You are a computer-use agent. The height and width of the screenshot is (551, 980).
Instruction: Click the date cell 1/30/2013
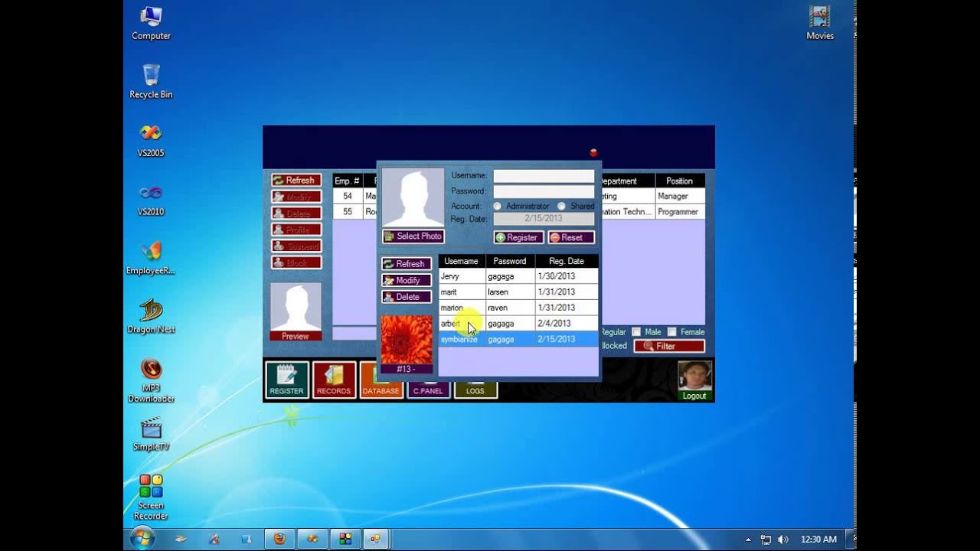[x=567, y=276]
